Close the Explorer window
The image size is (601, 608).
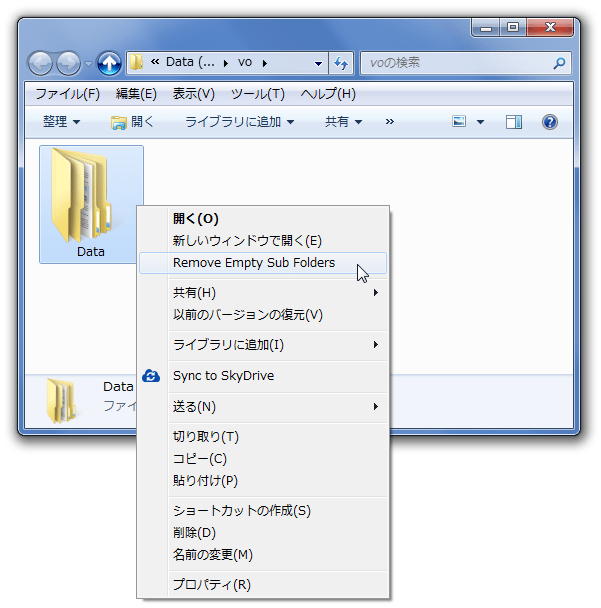pos(550,27)
